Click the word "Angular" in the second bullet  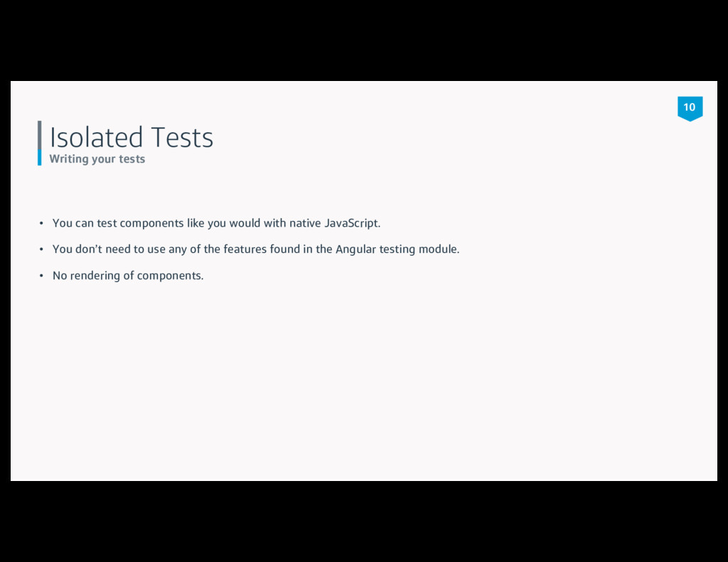[x=355, y=249]
